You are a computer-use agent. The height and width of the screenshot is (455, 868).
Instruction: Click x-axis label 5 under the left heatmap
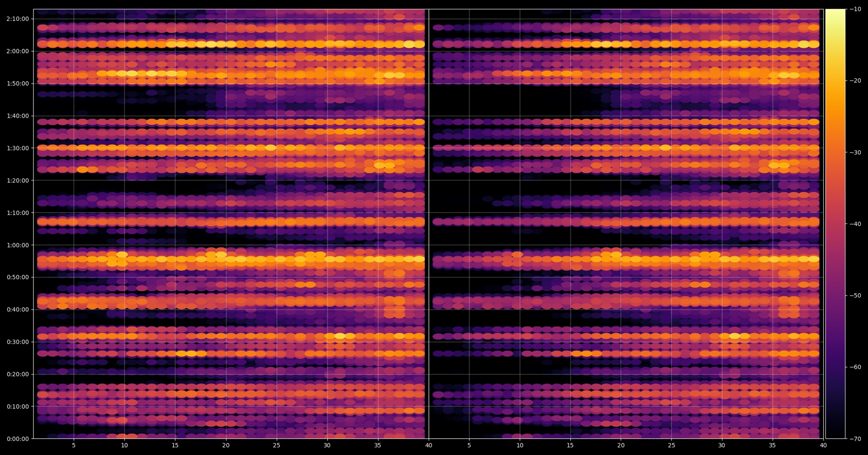point(74,445)
